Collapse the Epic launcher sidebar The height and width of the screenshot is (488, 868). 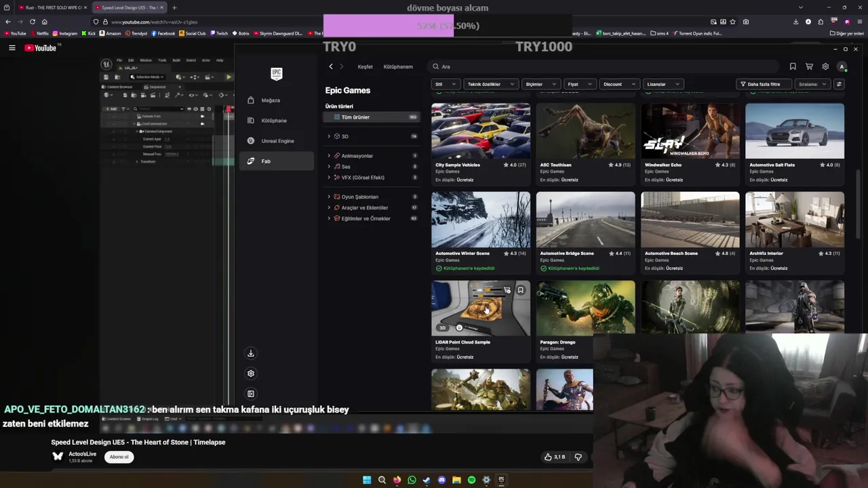click(251, 394)
